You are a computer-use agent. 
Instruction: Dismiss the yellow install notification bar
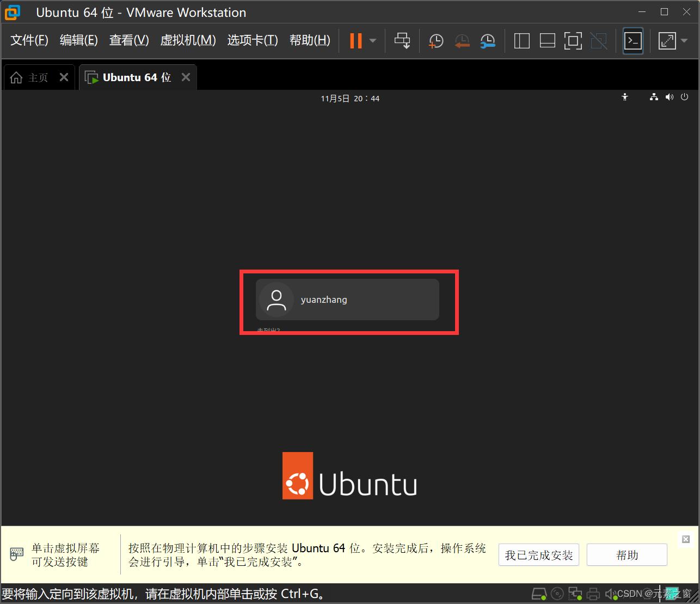686,539
